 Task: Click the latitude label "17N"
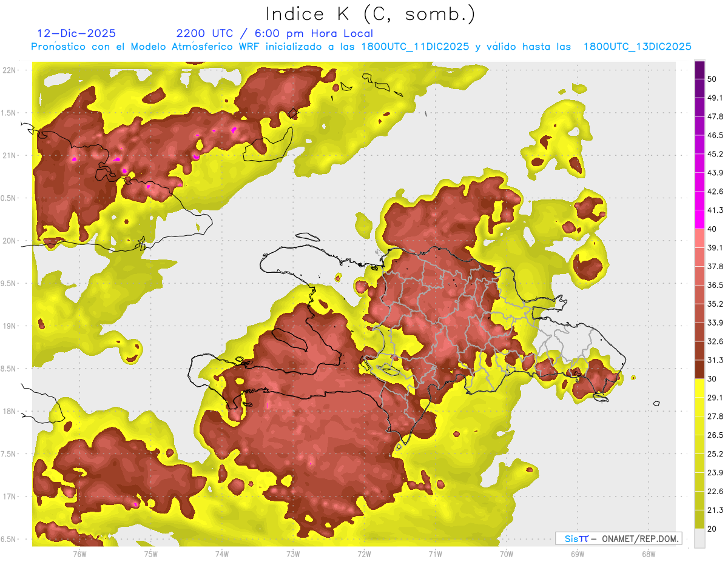pyautogui.click(x=10, y=497)
